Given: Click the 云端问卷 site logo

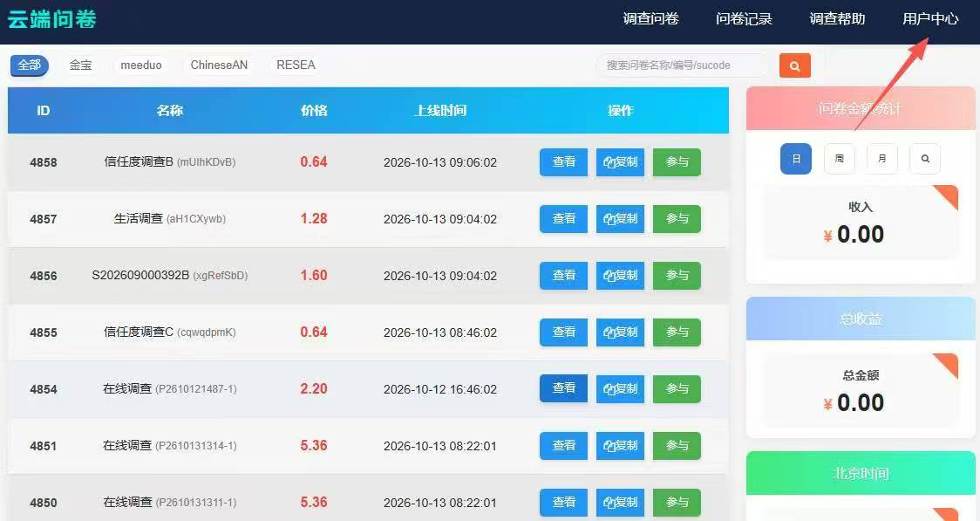Looking at the screenshot, I should point(51,19).
